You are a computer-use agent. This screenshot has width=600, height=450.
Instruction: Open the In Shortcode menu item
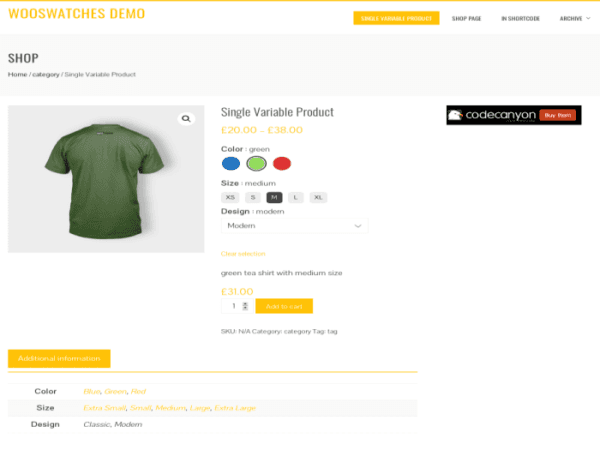[520, 18]
